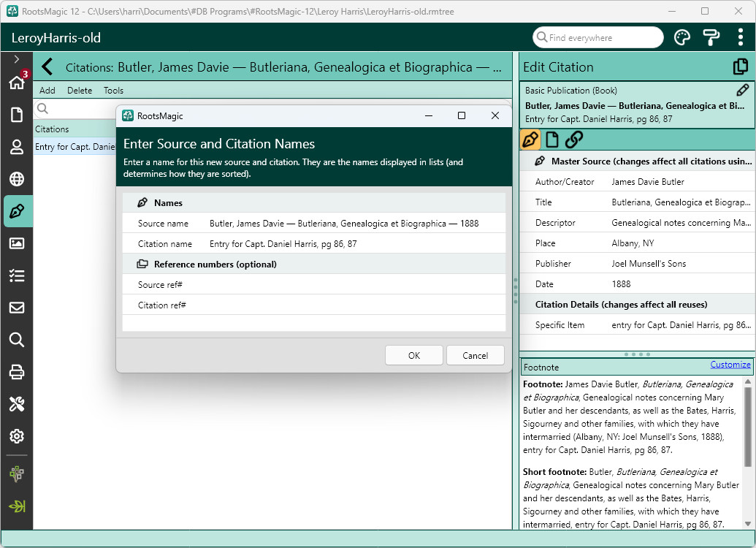Open the Addresses envelope sidebar icon
Screen dimensions: 756x548
[x=16, y=308]
